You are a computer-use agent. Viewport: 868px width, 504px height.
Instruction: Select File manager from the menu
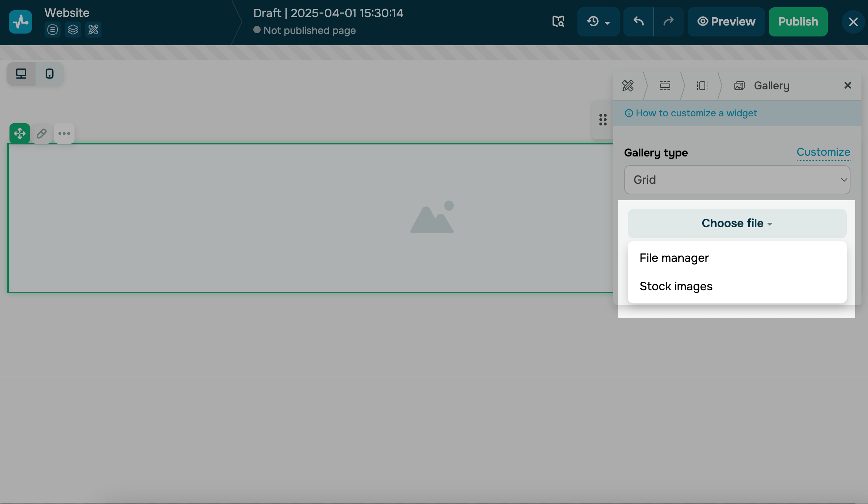tap(674, 258)
